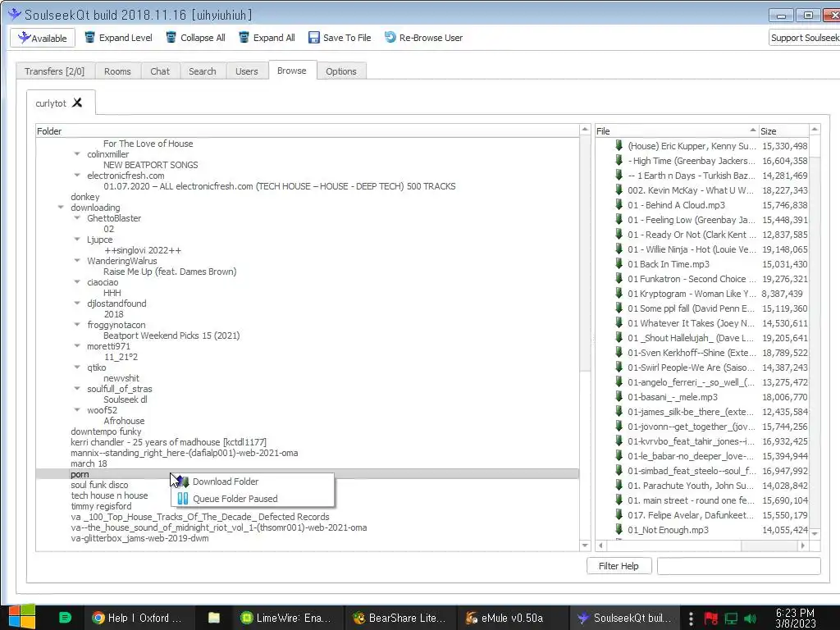840x630 pixels.
Task: Click the taskbar clock showing 6:23 PM
Action: click(795, 619)
